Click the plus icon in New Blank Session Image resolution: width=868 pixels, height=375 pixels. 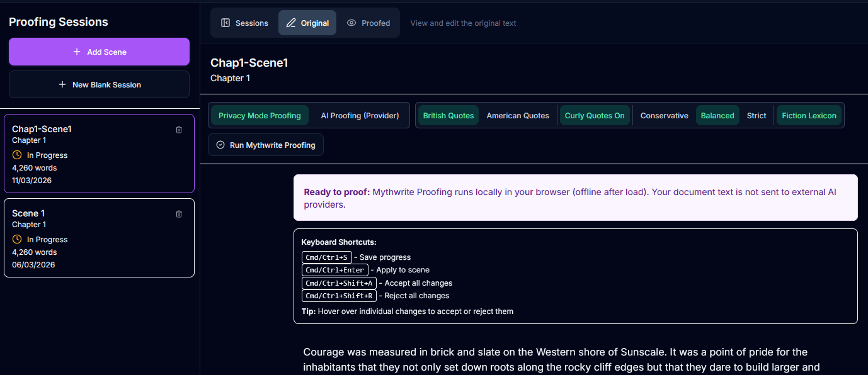62,84
